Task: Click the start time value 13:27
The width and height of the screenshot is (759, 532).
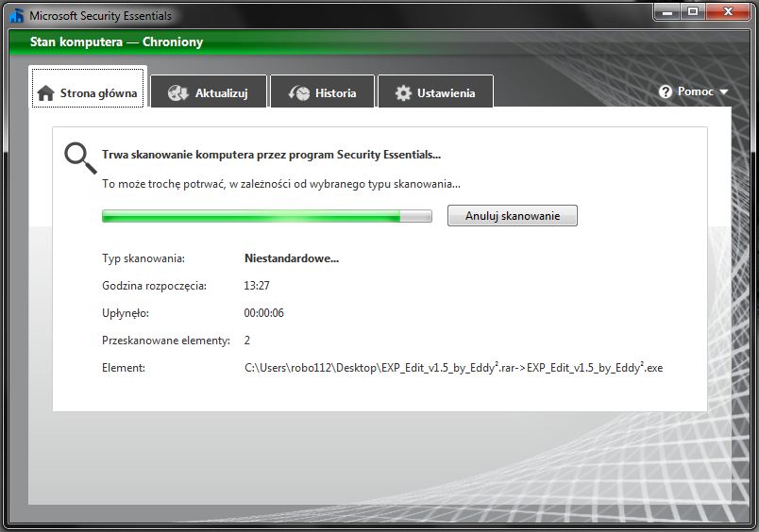Action: click(x=257, y=286)
